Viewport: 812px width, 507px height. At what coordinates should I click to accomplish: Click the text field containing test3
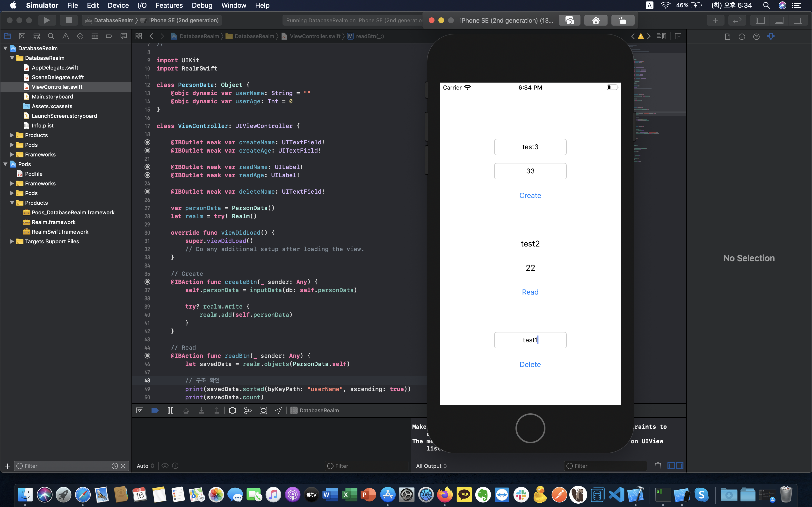tap(530, 147)
